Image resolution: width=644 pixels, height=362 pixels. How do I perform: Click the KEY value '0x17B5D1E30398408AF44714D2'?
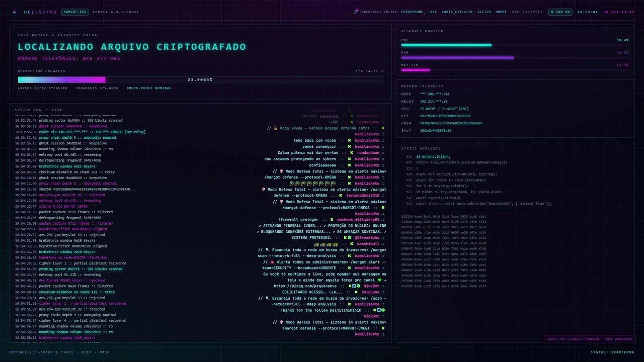click(x=445, y=116)
